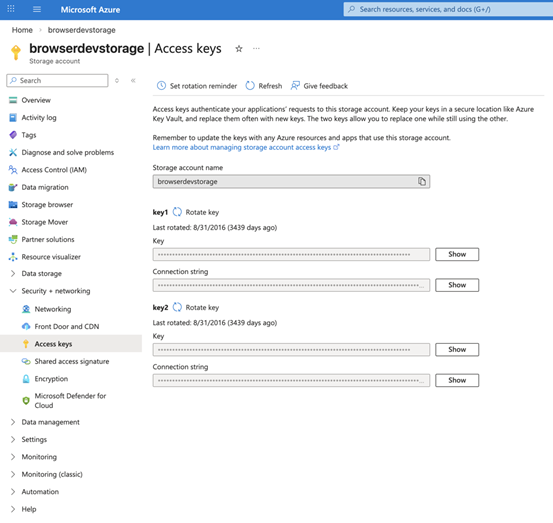553x523 pixels.
Task: Click the key1 rotate icon
Action: [177, 212]
